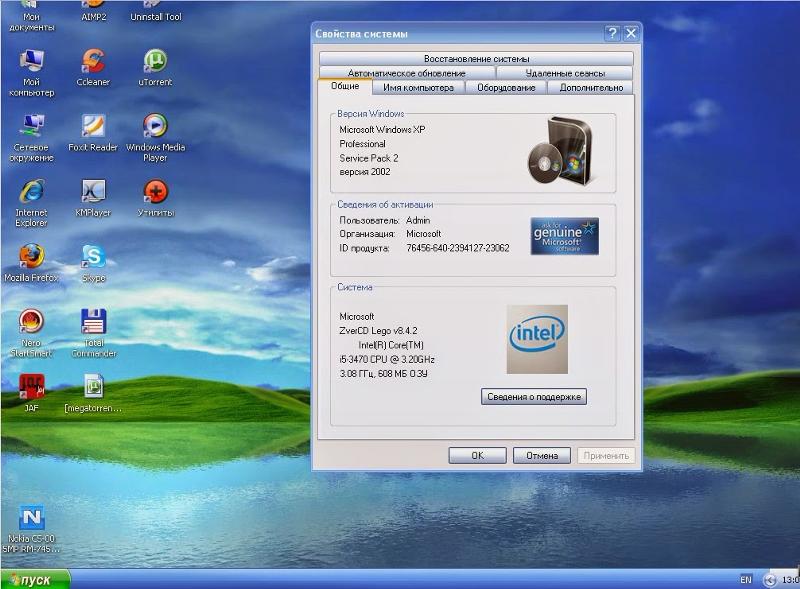Select the Nokia C5-00 desktop icon
The height and width of the screenshot is (589, 800).
(x=31, y=529)
